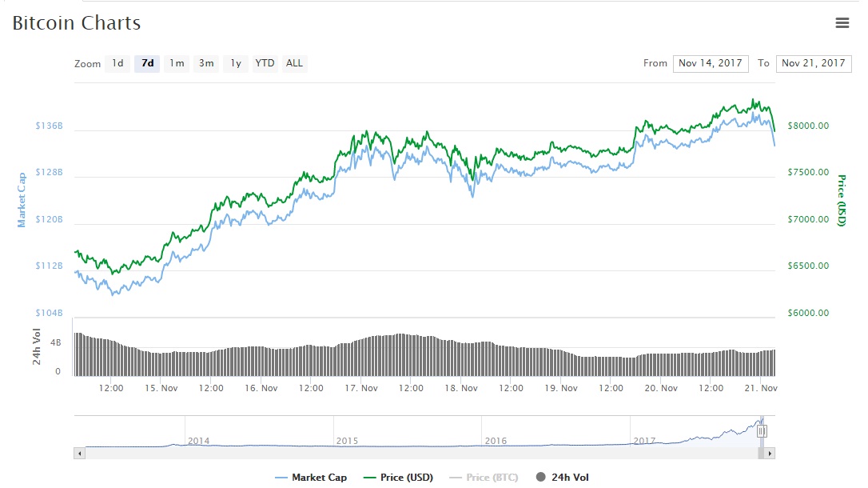Toggle the 24h Vol series legend
This screenshot has height=488, width=868.
click(563, 478)
